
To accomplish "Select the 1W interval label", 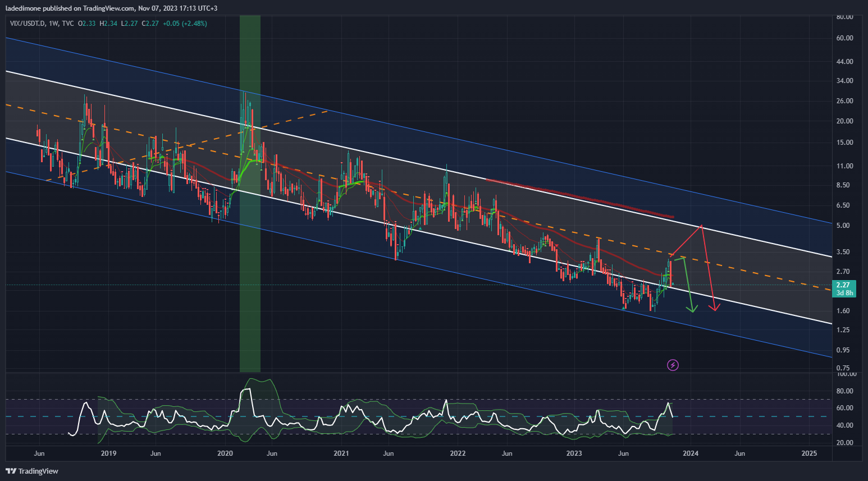I will [53, 24].
